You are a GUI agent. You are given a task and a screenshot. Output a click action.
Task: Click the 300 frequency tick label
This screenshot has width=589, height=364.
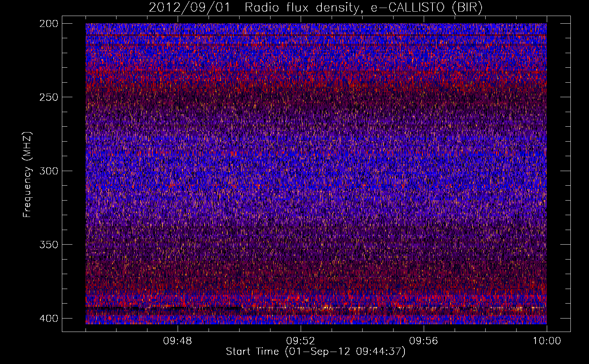point(48,171)
